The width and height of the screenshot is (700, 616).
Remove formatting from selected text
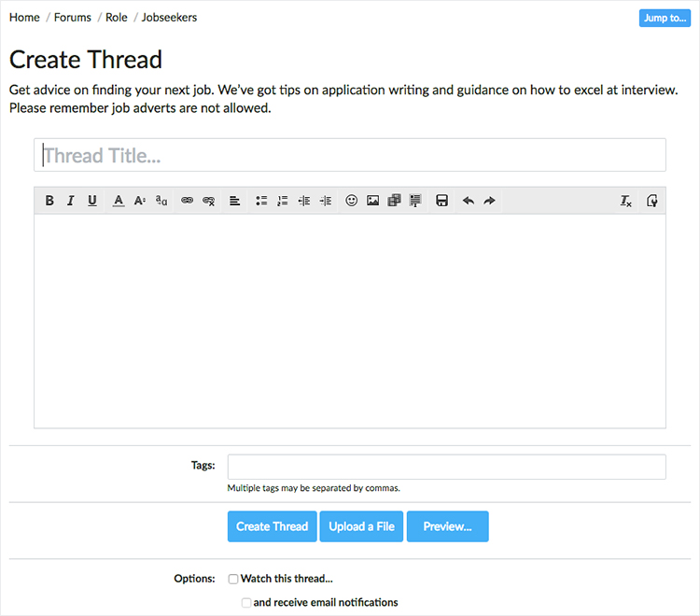point(626,201)
